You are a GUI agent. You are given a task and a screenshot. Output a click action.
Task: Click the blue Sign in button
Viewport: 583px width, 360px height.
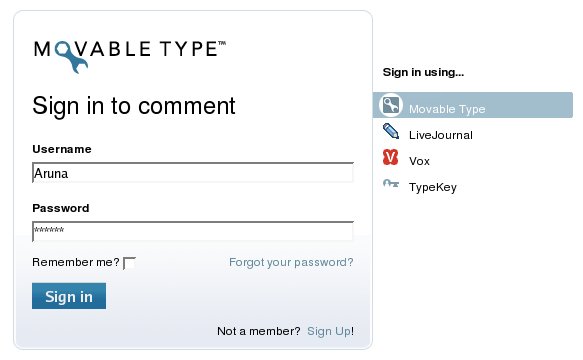point(69,296)
